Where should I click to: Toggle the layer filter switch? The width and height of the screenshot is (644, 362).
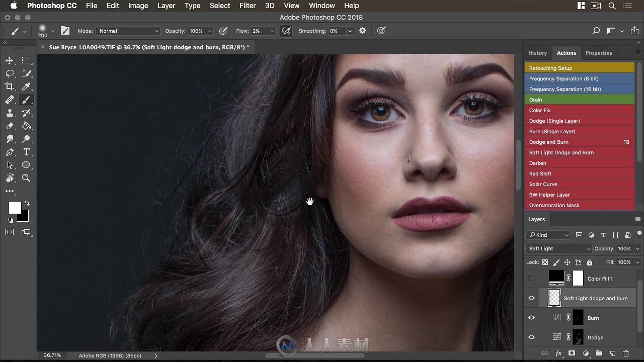click(639, 234)
